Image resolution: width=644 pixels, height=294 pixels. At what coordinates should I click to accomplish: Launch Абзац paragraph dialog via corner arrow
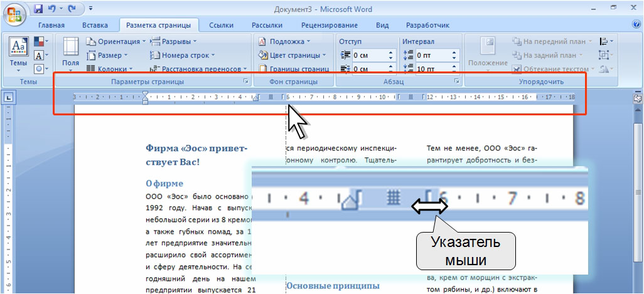point(457,82)
